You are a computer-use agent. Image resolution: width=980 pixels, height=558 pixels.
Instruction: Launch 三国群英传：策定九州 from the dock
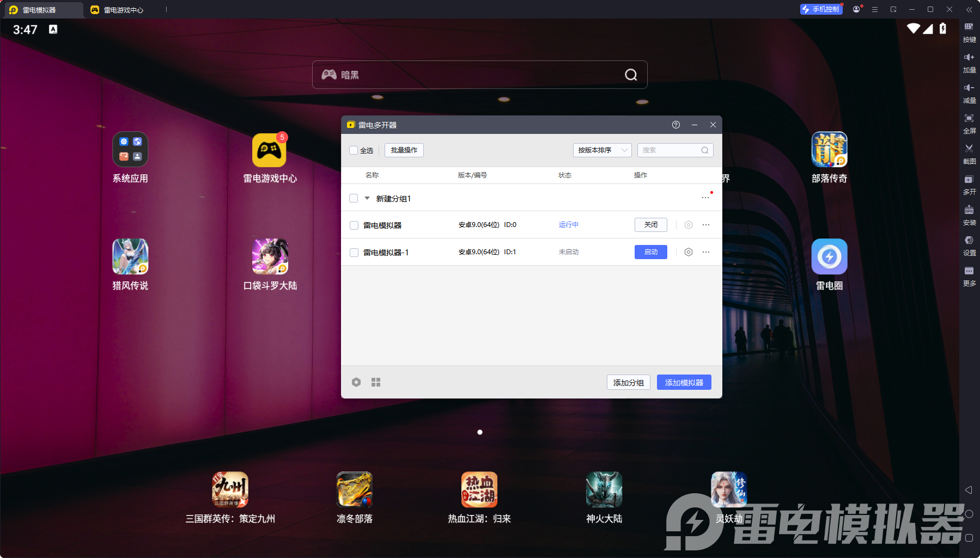tap(230, 489)
